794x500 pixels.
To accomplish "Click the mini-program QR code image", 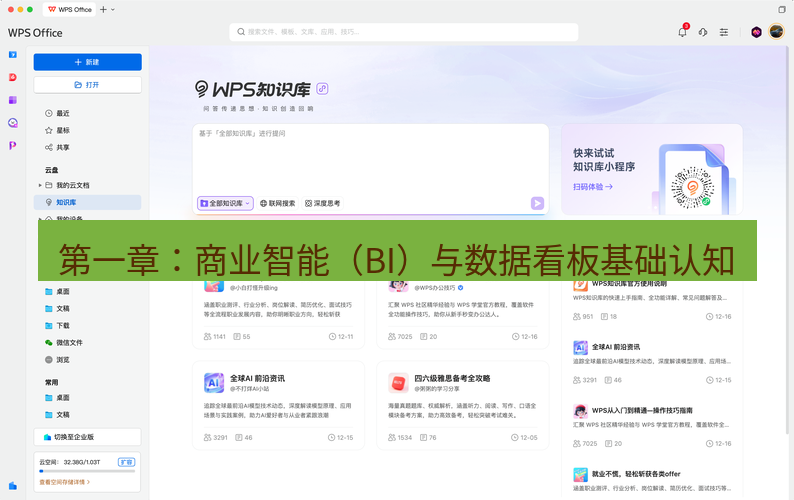I will [692, 187].
